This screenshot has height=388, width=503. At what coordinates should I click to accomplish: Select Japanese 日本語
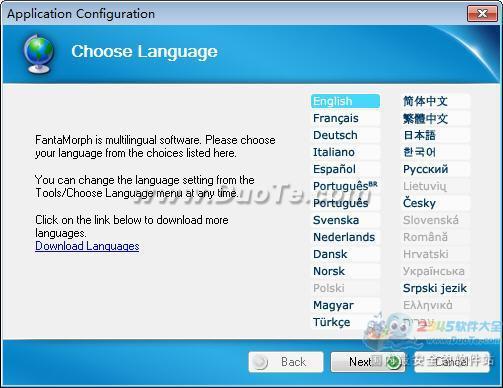pyautogui.click(x=435, y=135)
